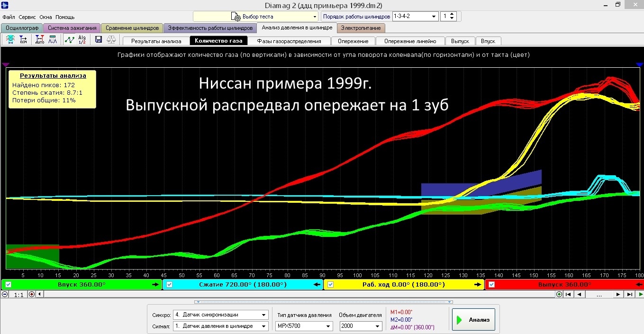The width and height of the screenshot is (644, 334).
Task: Step forward one frame with right arrow
Action: [x=618, y=294]
